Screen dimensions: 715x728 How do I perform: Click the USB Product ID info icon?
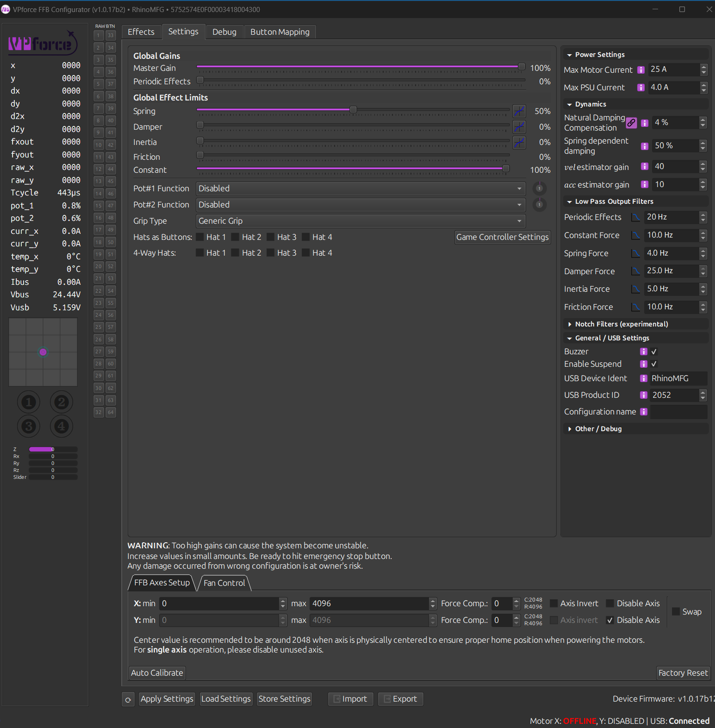tap(644, 395)
